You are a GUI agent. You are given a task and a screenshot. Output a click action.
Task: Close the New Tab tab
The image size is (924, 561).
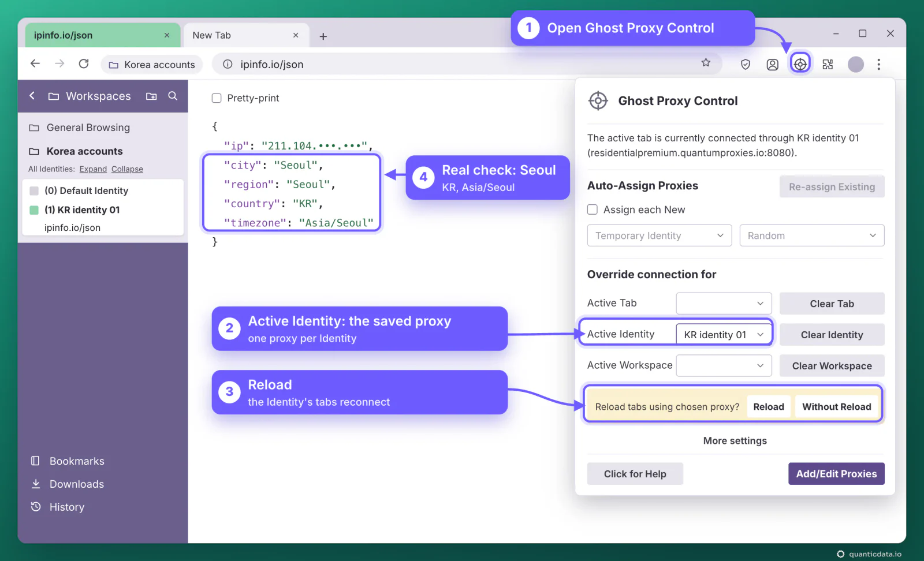coord(296,35)
